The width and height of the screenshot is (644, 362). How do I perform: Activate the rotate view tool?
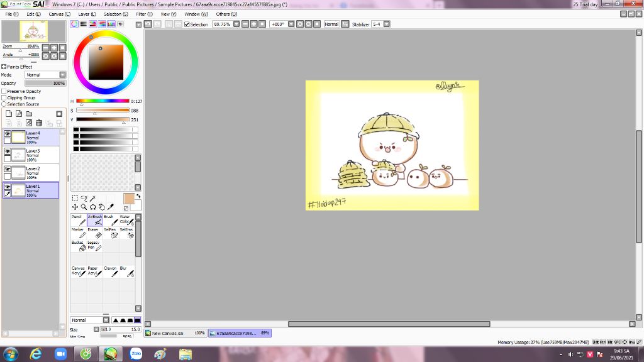point(93,207)
